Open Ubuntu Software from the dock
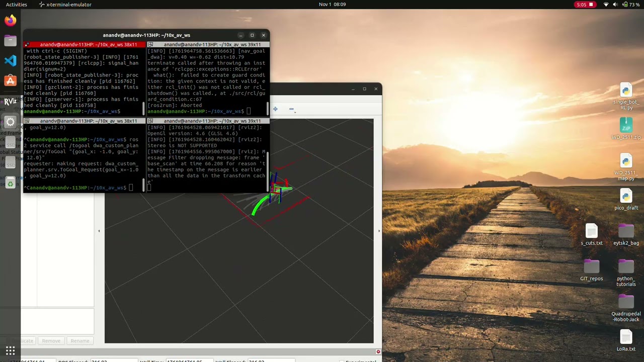 [10, 81]
